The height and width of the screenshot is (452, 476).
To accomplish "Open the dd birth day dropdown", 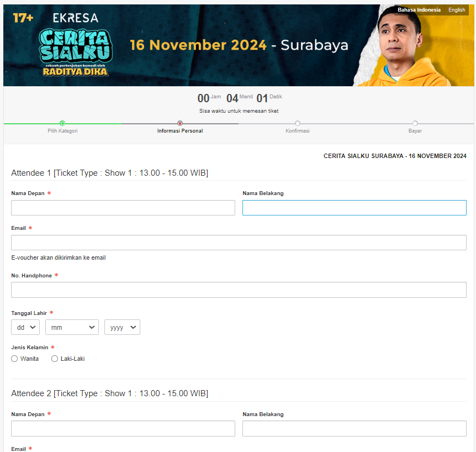I will 25,327.
